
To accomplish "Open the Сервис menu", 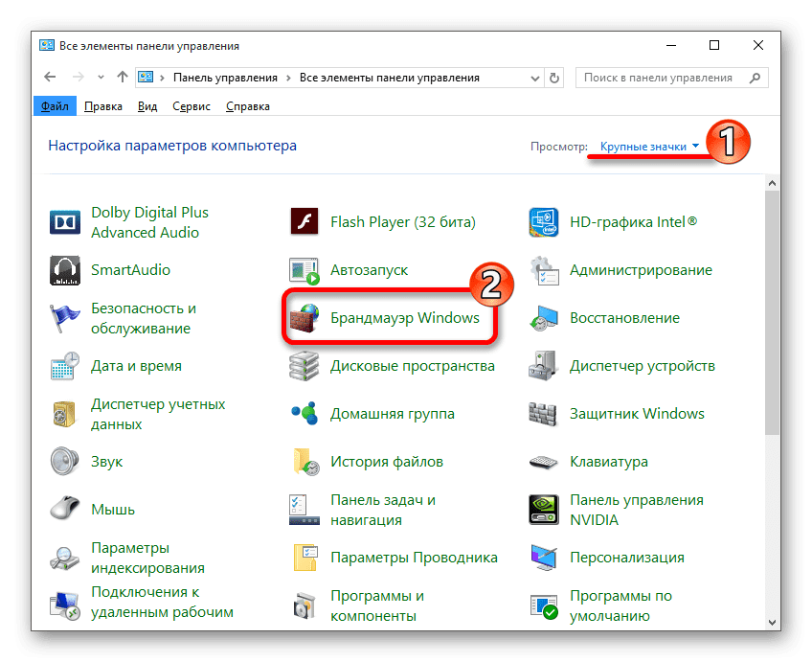I will (192, 106).
